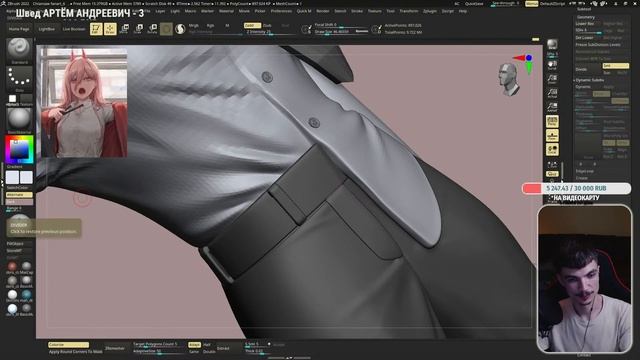
Task: Click the anime reference image thumbnail
Action: coord(84,102)
